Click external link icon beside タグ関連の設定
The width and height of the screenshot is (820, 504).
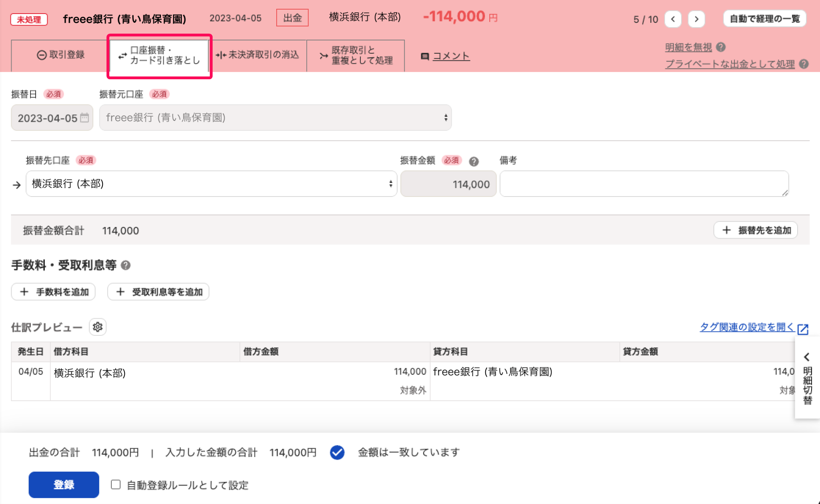pos(803,329)
